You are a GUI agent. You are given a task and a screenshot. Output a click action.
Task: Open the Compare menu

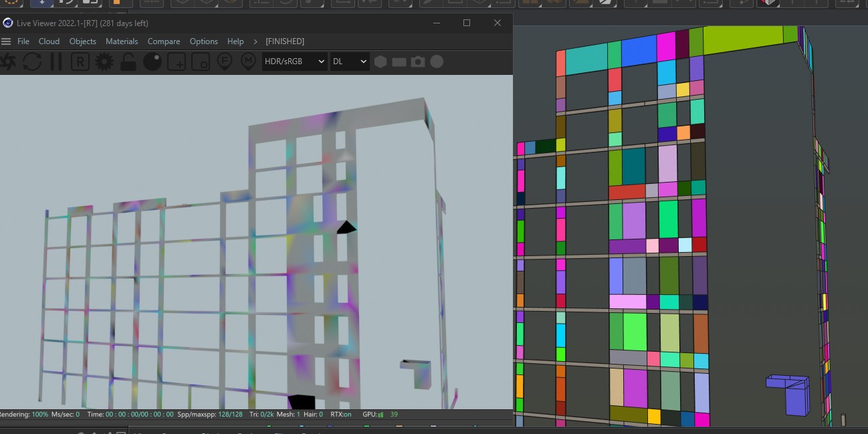click(164, 41)
